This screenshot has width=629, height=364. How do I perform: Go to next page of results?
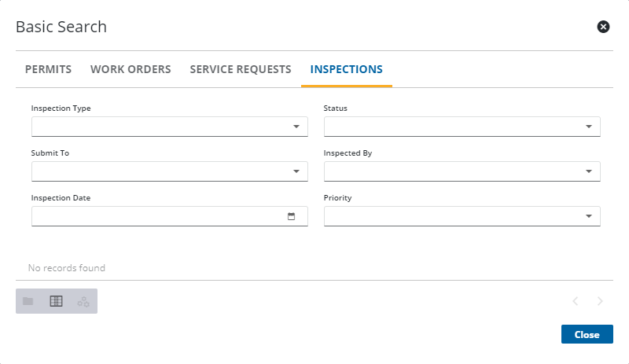click(x=601, y=301)
